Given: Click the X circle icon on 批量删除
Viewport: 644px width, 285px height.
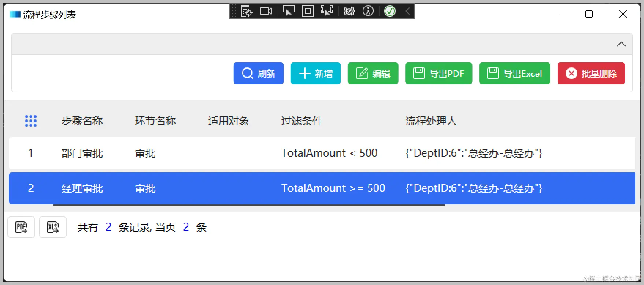Looking at the screenshot, I should point(571,73).
